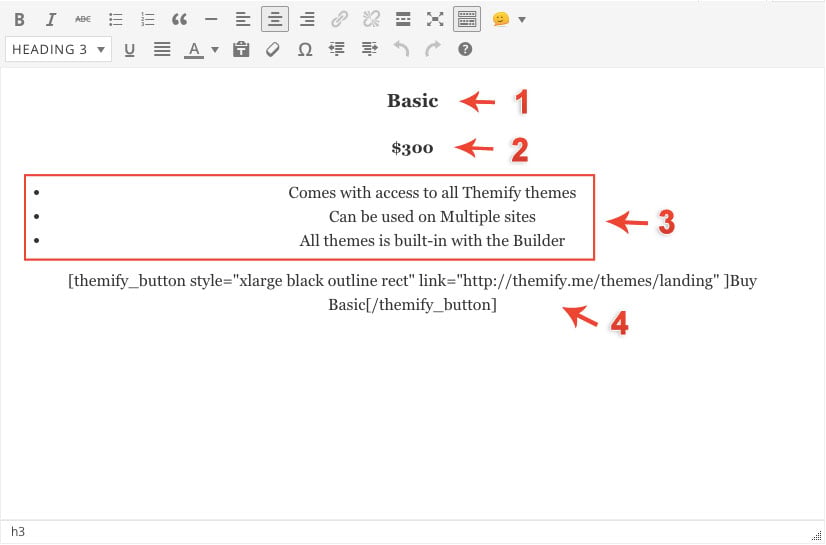Open keyboard shortcuts help
Viewport: 826px width, 545px height.
click(x=465, y=49)
